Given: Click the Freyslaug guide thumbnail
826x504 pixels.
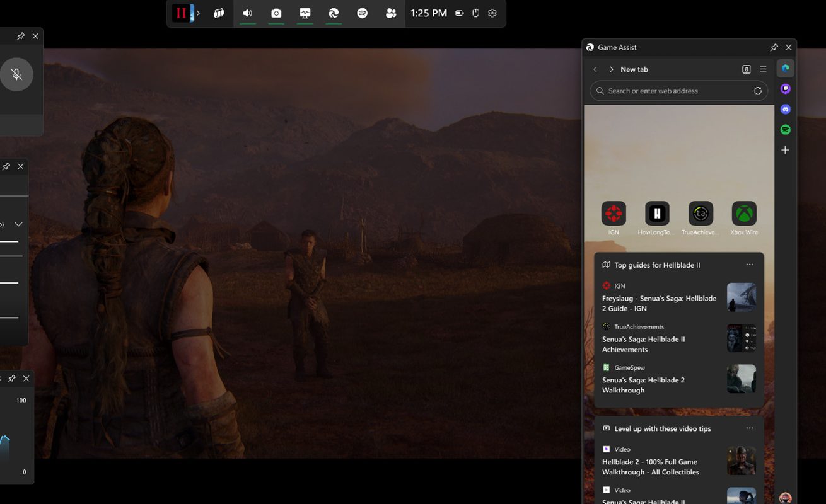Looking at the screenshot, I should click(742, 297).
